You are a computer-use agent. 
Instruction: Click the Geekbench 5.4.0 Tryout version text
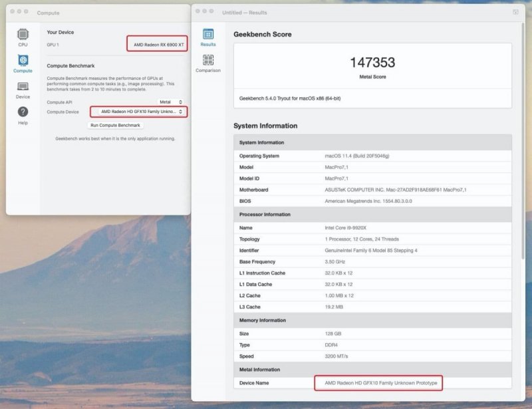point(290,98)
